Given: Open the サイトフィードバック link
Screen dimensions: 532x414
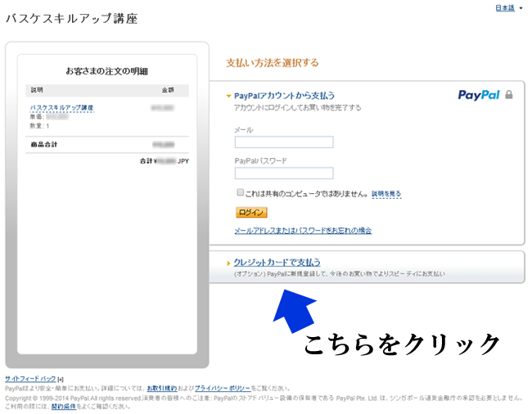Looking at the screenshot, I should coord(30,379).
